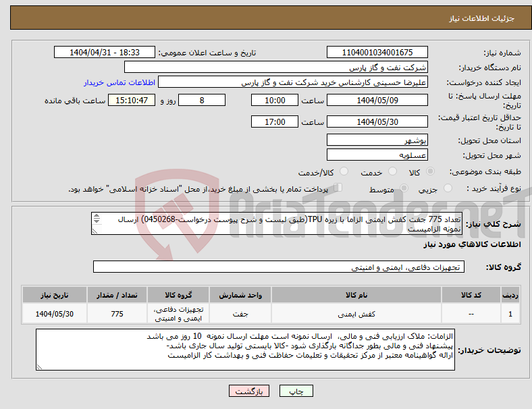Select the کالا/خدمت radio button

344,171
